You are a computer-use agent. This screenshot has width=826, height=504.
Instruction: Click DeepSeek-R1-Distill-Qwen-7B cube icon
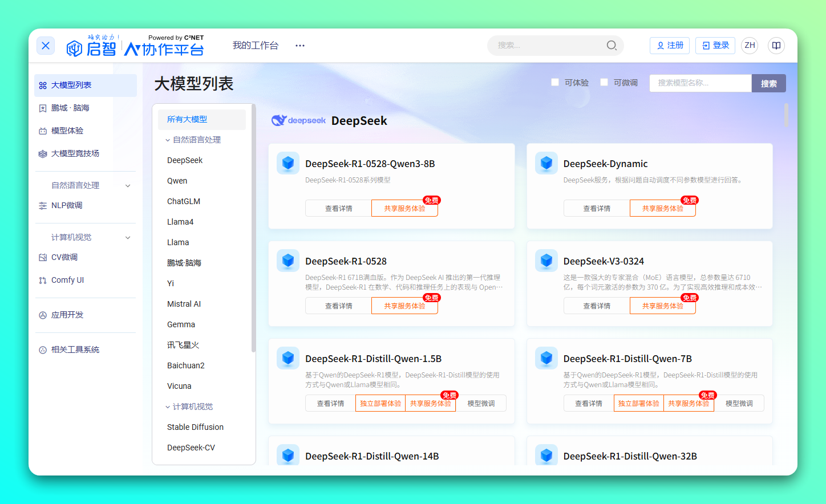point(546,358)
